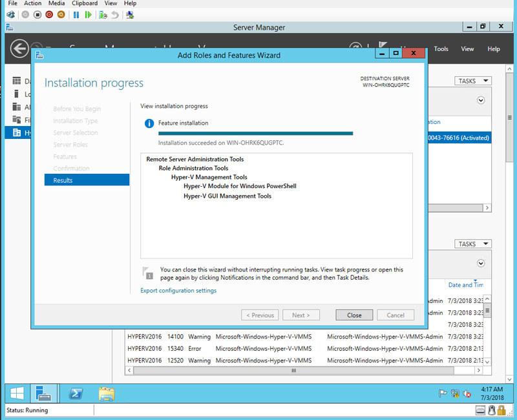
Task: Click events list scroll up arrow
Action: (x=487, y=299)
